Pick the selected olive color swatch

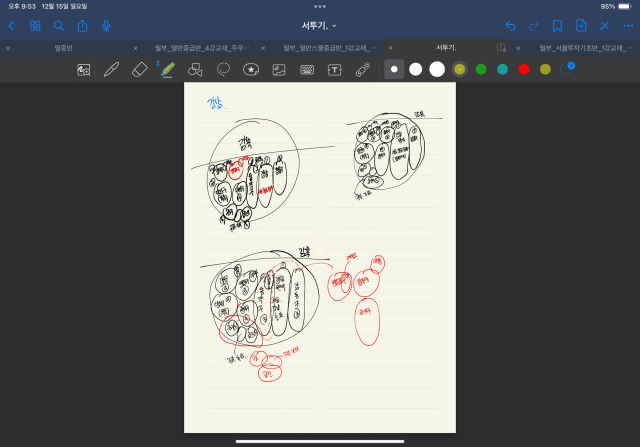(460, 69)
